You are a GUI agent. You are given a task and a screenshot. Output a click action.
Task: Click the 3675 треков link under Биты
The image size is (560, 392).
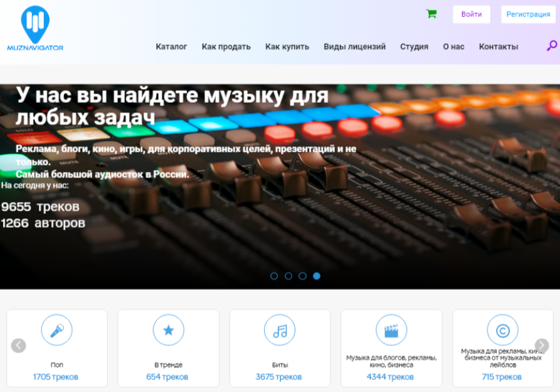pyautogui.click(x=280, y=376)
